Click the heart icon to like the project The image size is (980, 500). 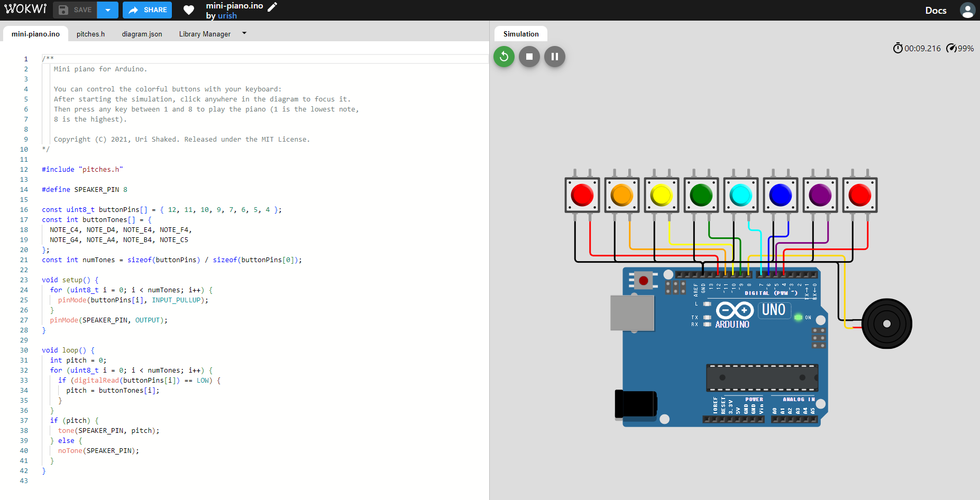pos(189,10)
